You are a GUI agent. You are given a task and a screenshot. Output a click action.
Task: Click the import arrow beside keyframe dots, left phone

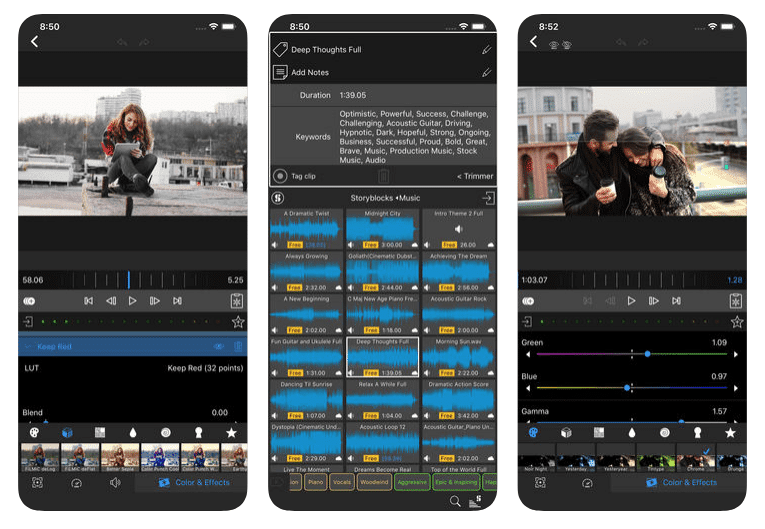(x=28, y=322)
